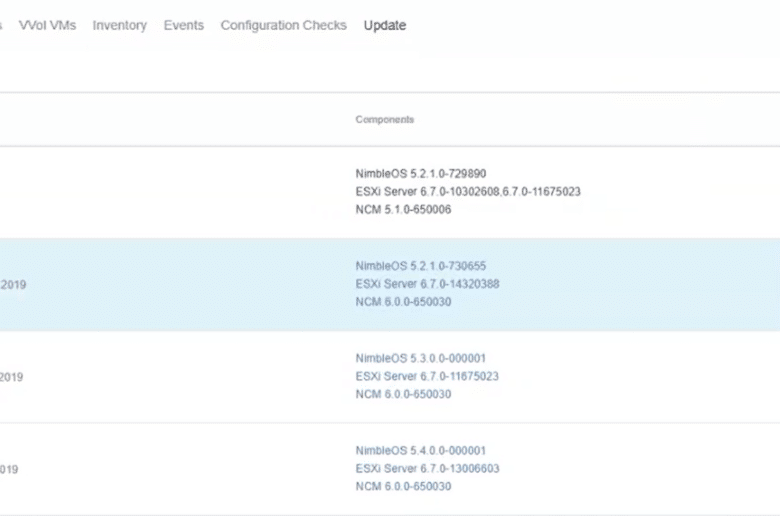Screen dimensions: 780x516
Task: Switch to the Inventory tab
Action: [119, 25]
